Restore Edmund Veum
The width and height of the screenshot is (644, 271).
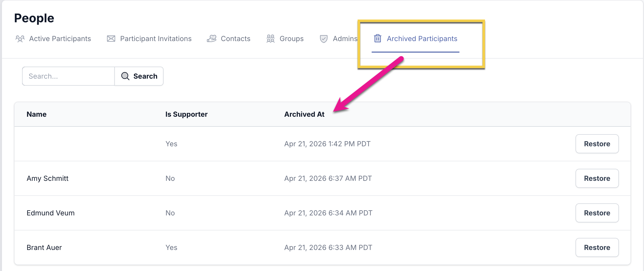(597, 213)
